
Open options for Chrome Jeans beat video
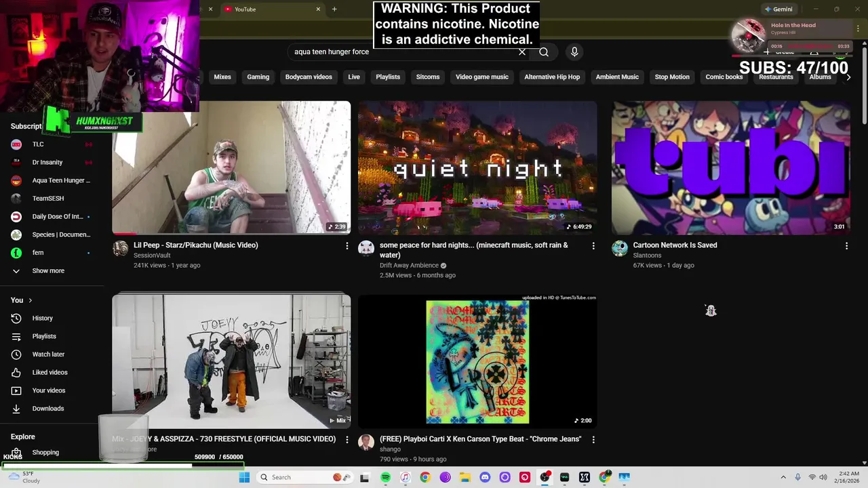tap(593, 440)
